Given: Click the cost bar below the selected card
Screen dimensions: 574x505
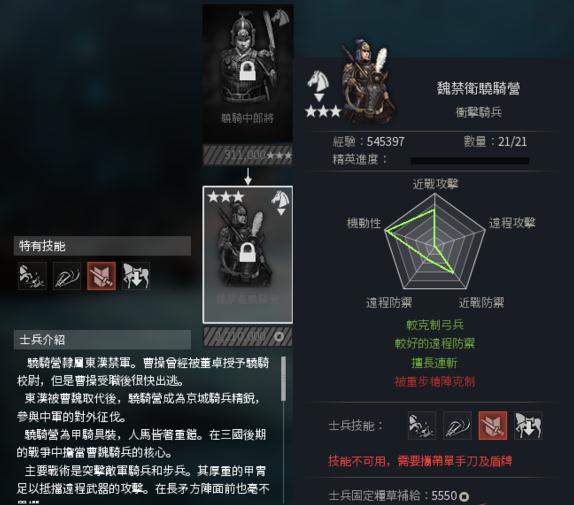Looking at the screenshot, I should tap(248, 336).
